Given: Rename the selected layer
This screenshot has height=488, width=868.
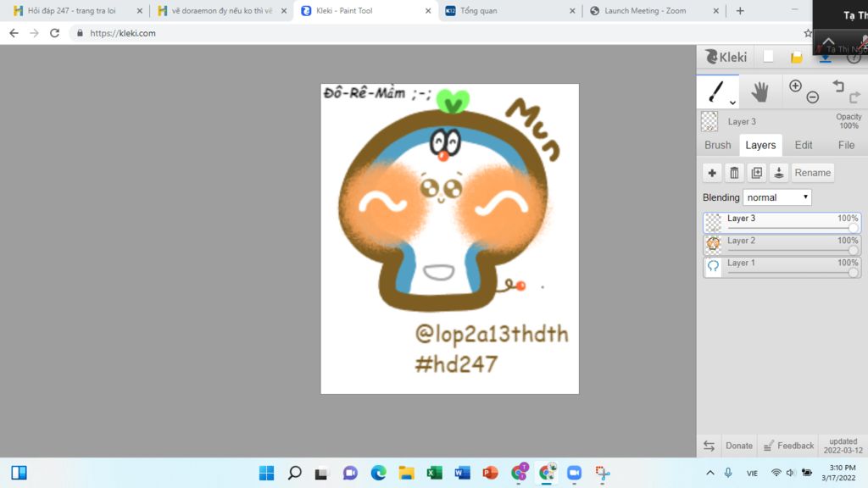Looking at the screenshot, I should pyautogui.click(x=813, y=173).
